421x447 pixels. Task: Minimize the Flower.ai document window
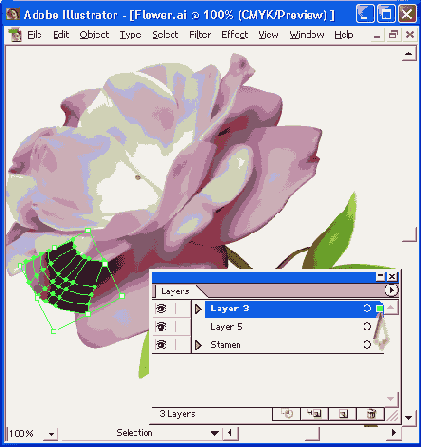coord(377,35)
